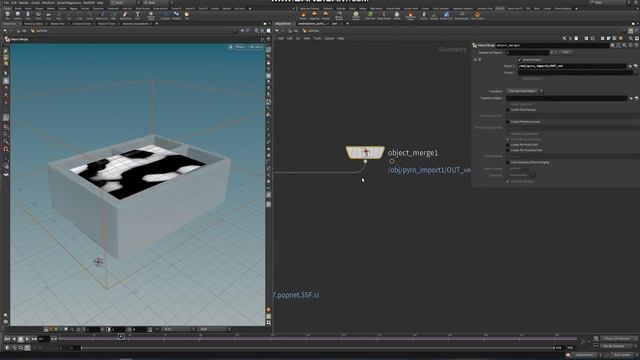Enable the Create Per-Point Path checkbox

tap(508, 144)
